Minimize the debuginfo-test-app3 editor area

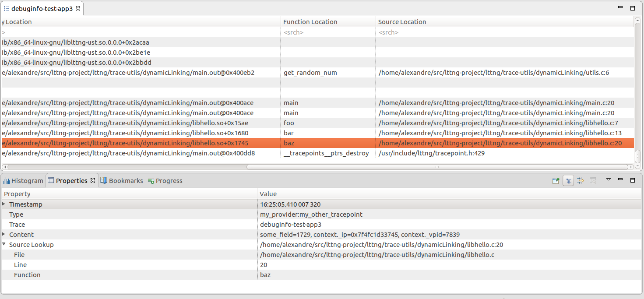[620, 8]
